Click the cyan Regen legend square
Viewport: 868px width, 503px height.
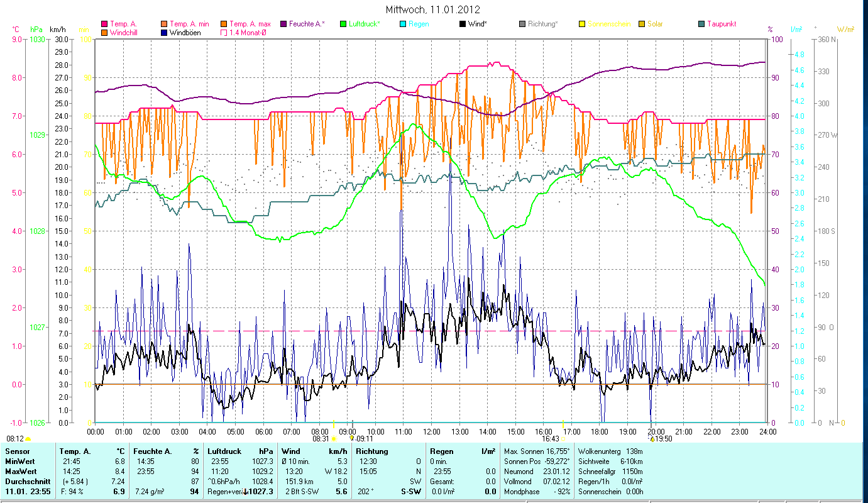(x=403, y=24)
